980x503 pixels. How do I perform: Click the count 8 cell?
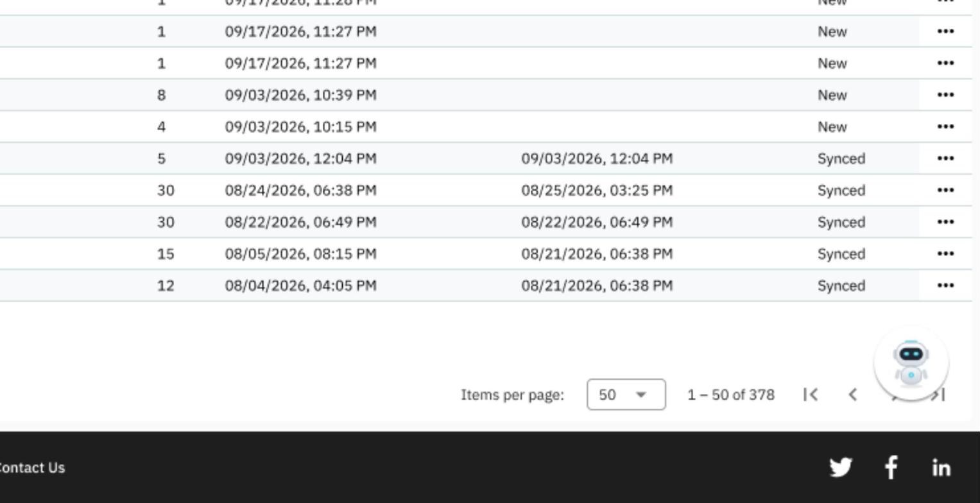(x=161, y=95)
